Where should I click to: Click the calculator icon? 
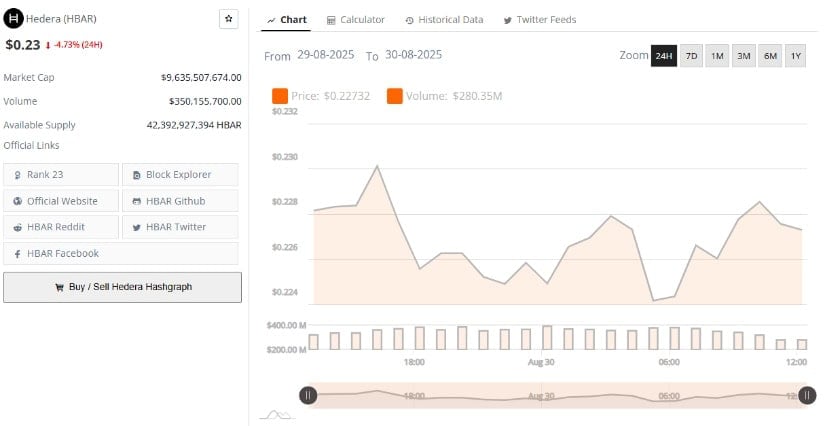click(331, 21)
